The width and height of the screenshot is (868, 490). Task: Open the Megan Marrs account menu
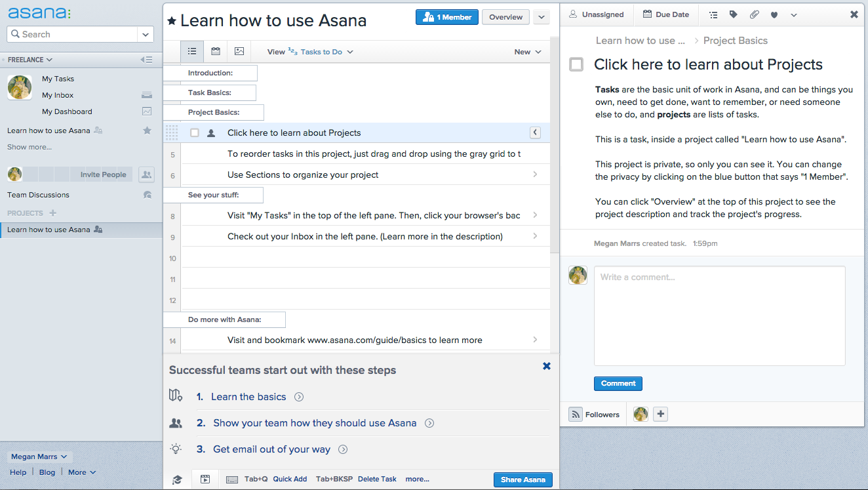[x=39, y=457]
